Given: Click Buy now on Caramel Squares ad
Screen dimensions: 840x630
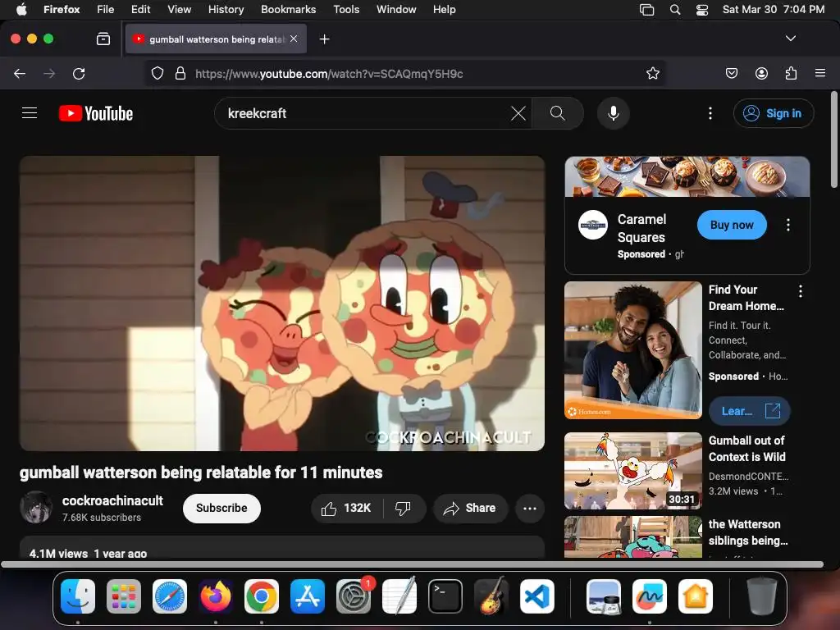Looking at the screenshot, I should tap(732, 225).
